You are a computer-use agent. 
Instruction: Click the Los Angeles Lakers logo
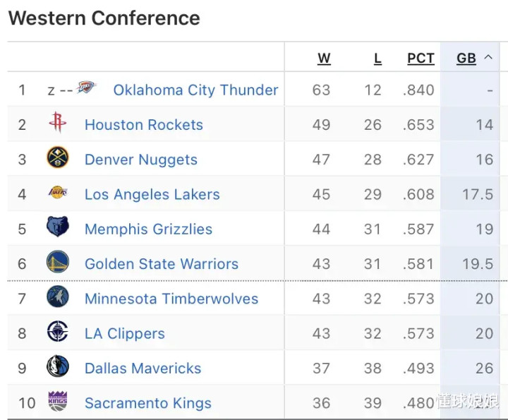tap(58, 192)
